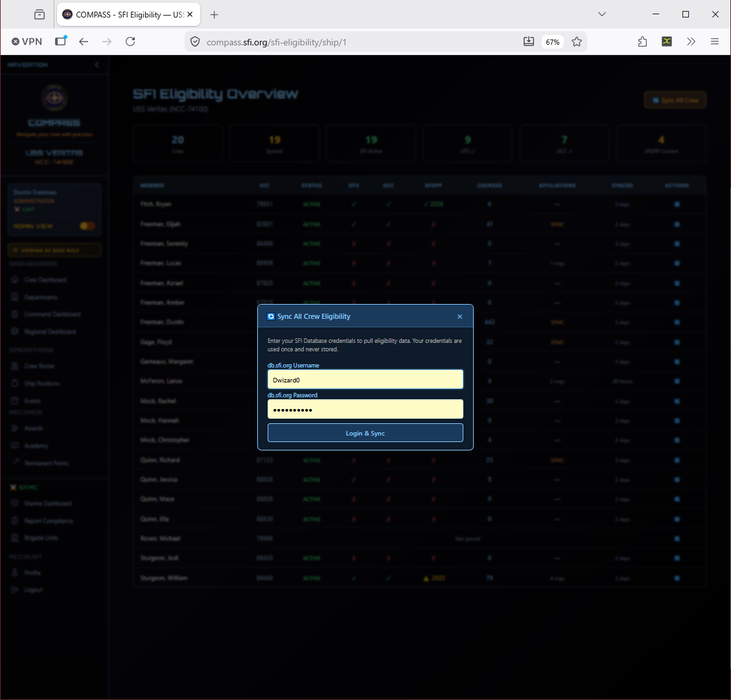Image resolution: width=731 pixels, height=700 pixels.
Task: Open Permanent Points in sidebar
Action: click(x=47, y=463)
